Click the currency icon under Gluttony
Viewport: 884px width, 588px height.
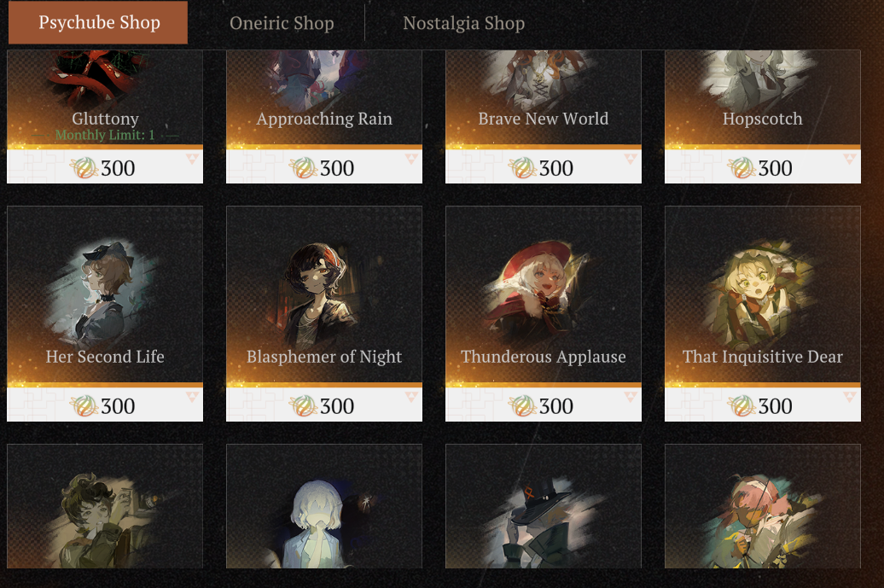84,168
